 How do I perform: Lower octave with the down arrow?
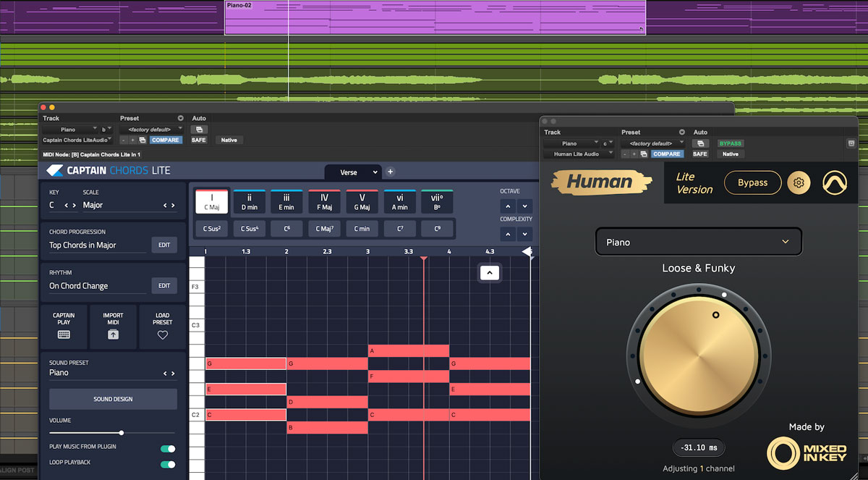point(525,206)
